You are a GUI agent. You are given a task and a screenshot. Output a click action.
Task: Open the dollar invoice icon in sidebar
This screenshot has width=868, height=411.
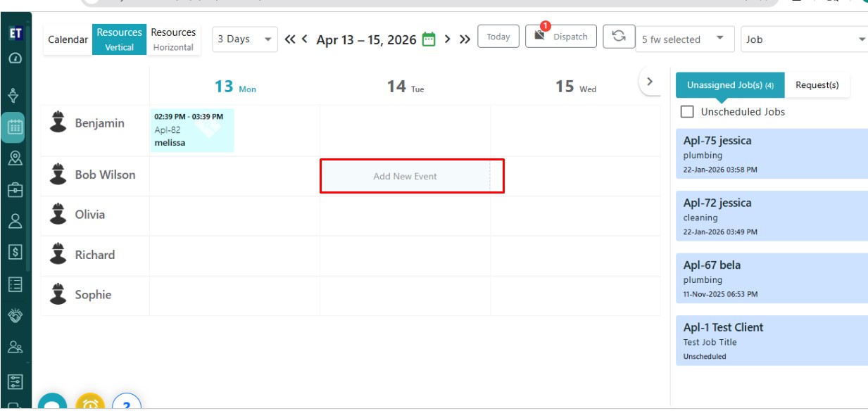coord(15,252)
